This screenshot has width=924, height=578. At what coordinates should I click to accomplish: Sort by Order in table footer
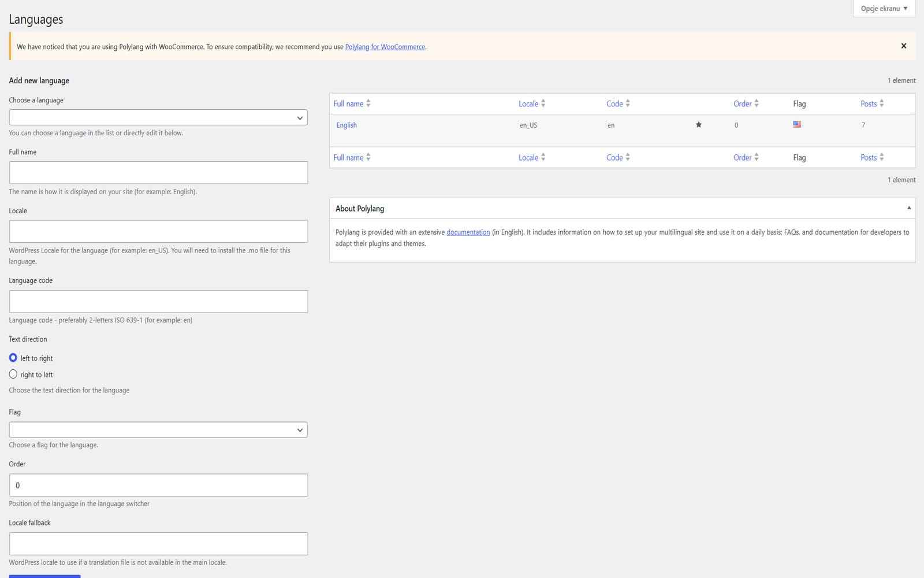746,157
